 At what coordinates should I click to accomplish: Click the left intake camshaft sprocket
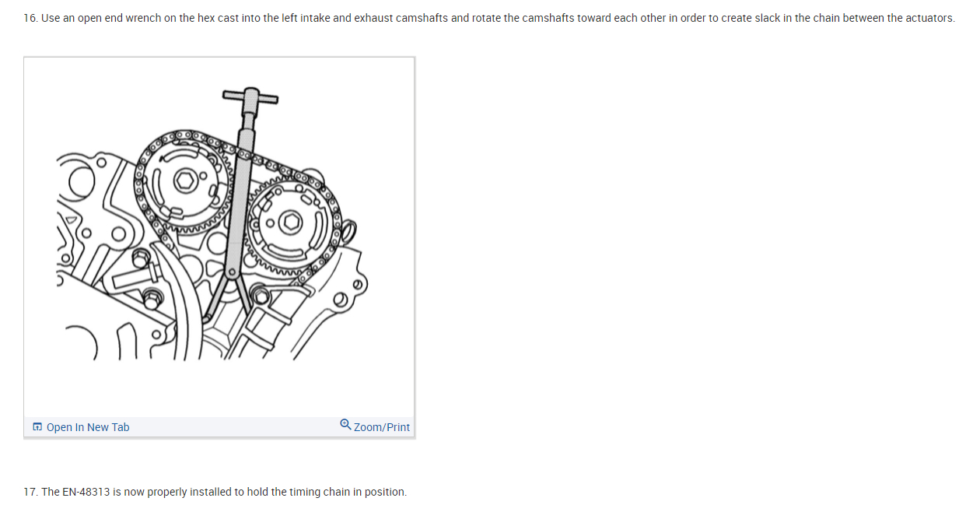pos(184,183)
